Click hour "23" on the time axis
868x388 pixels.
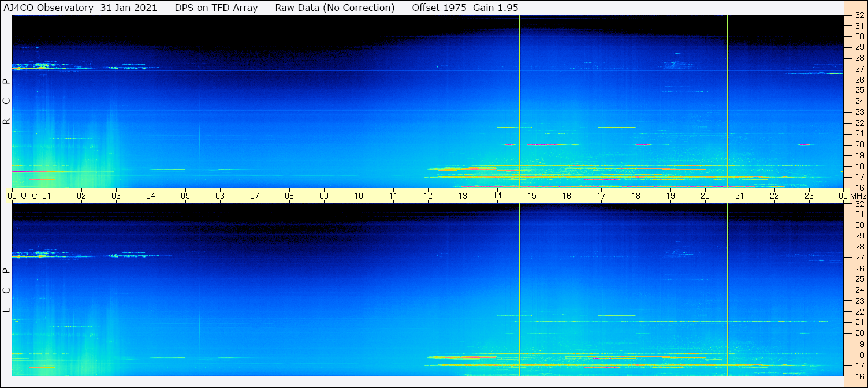click(809, 196)
